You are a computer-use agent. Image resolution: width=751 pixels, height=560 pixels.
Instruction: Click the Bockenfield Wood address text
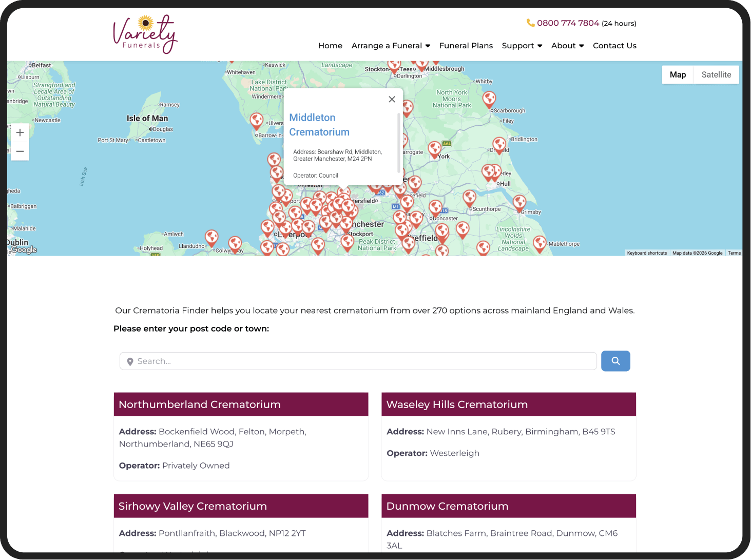pos(213,438)
